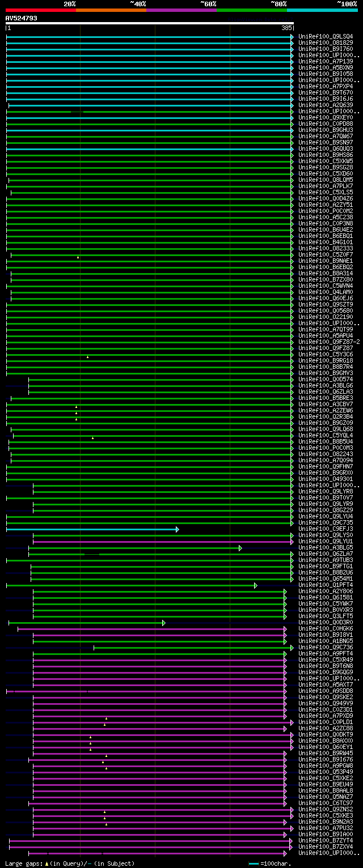Open UniRef100_Q2R3B4 entry
363x868 pixels.
[x=326, y=416]
